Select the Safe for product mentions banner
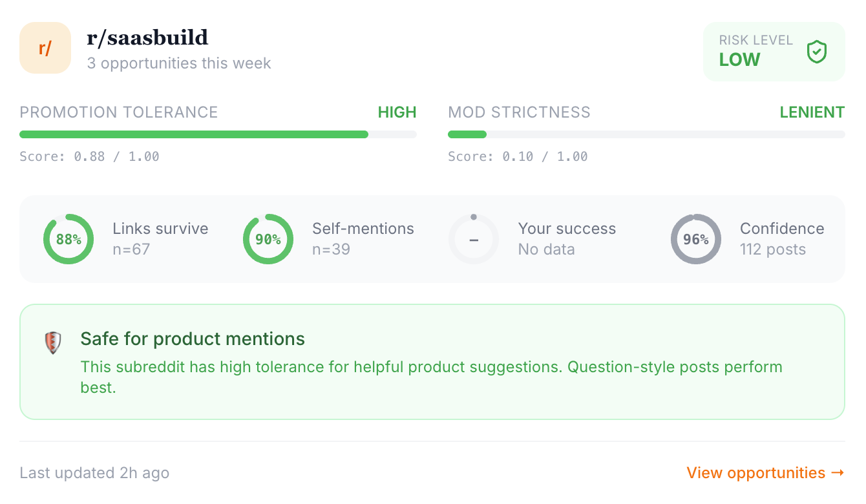The width and height of the screenshot is (866, 504). [x=433, y=362]
